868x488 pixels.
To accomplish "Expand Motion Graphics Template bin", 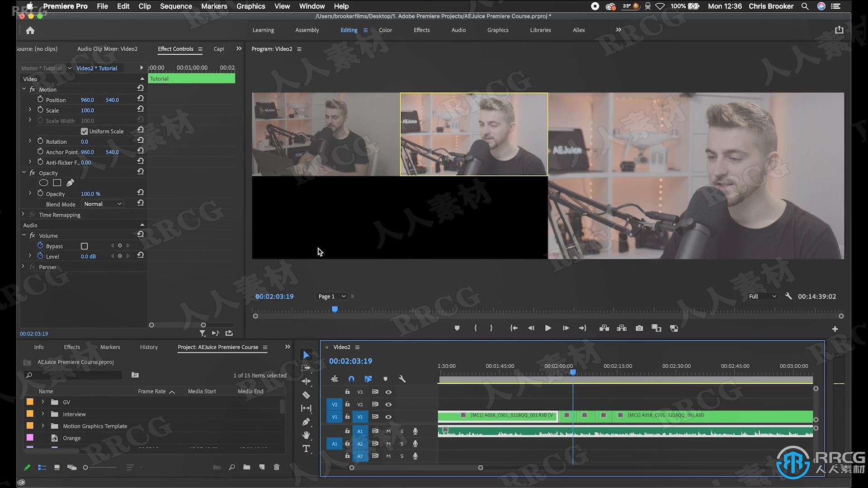I will 43,426.
